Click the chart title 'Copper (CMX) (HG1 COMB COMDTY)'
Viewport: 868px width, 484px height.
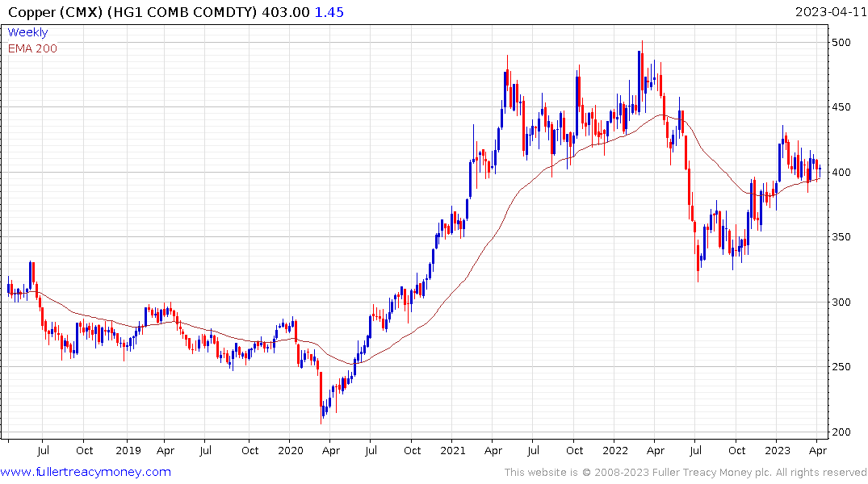coord(133,12)
